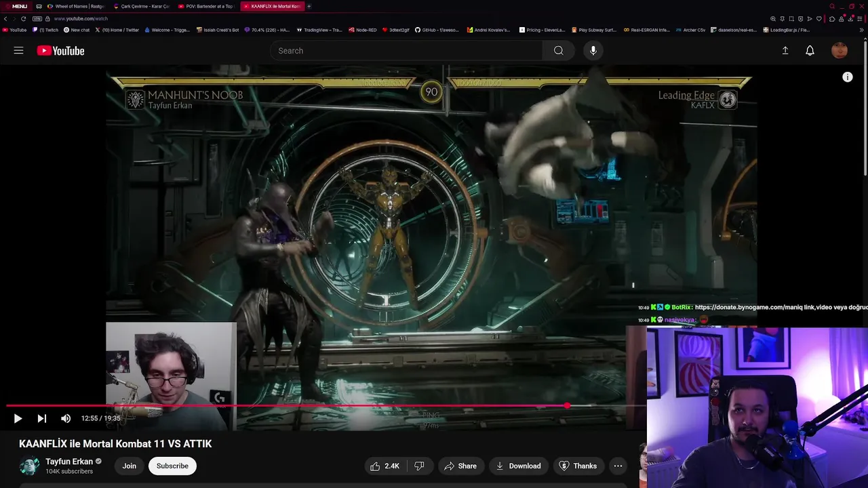Viewport: 868px width, 488px height.
Task: Open the Create upload icon
Action: click(x=785, y=51)
